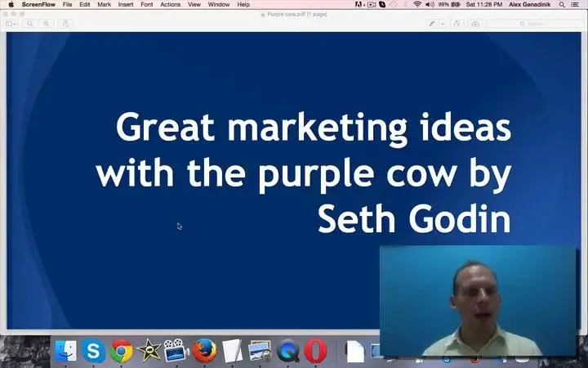This screenshot has height=368, width=588.
Task: Open the File menu
Action: [68, 5]
